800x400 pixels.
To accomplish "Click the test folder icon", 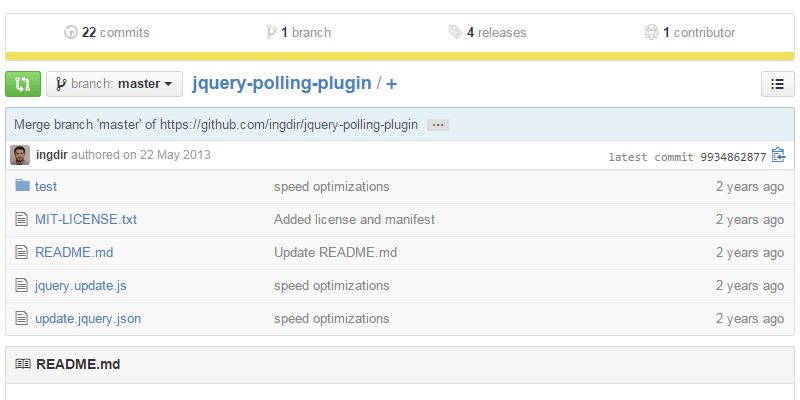I will (x=22, y=186).
